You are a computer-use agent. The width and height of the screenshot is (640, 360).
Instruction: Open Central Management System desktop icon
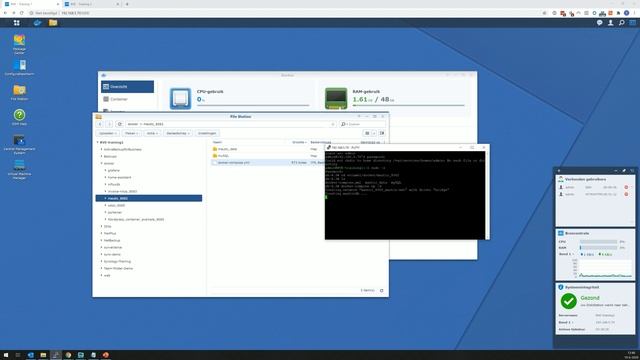tap(19, 144)
